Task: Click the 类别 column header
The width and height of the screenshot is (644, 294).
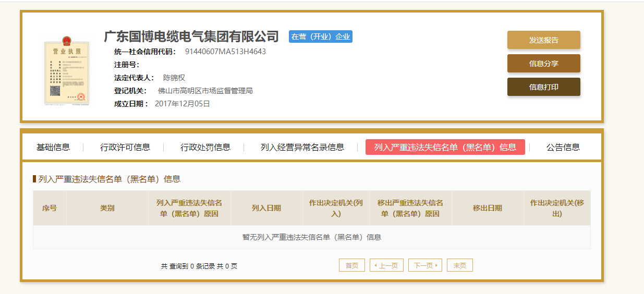Action: click(107, 208)
